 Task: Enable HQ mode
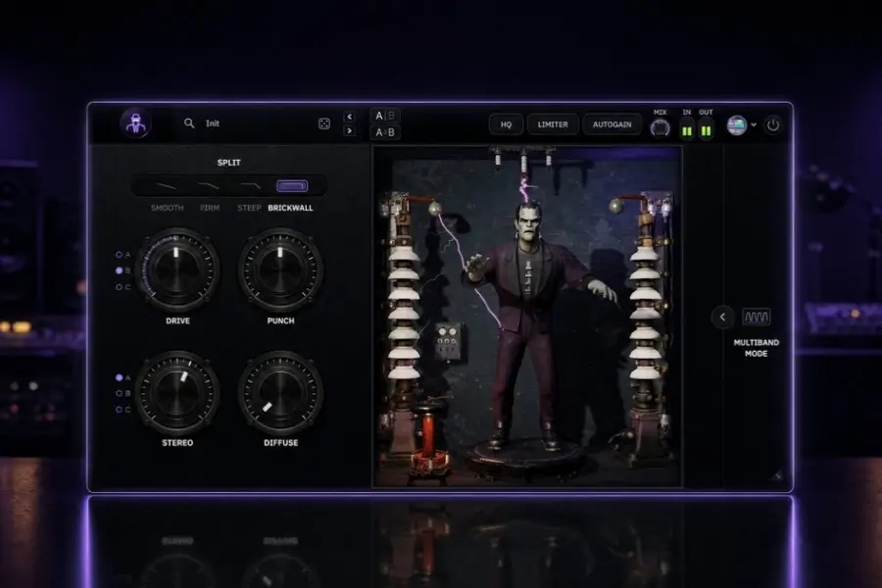[507, 124]
